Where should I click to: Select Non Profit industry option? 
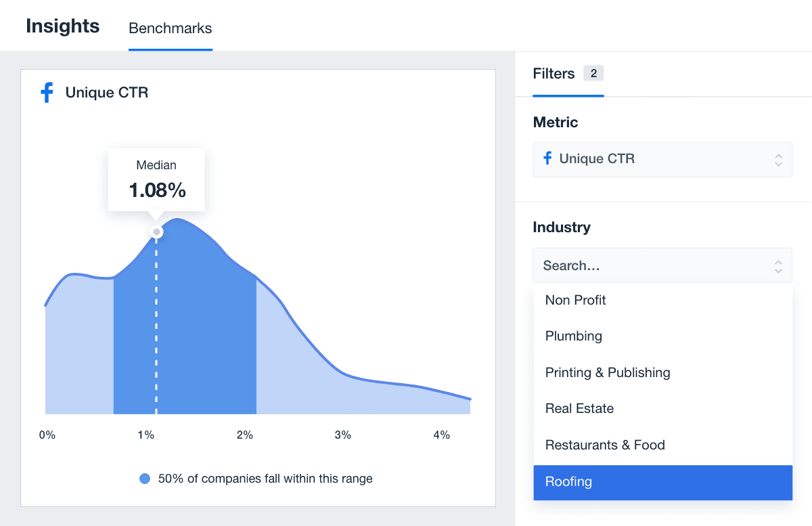point(576,300)
